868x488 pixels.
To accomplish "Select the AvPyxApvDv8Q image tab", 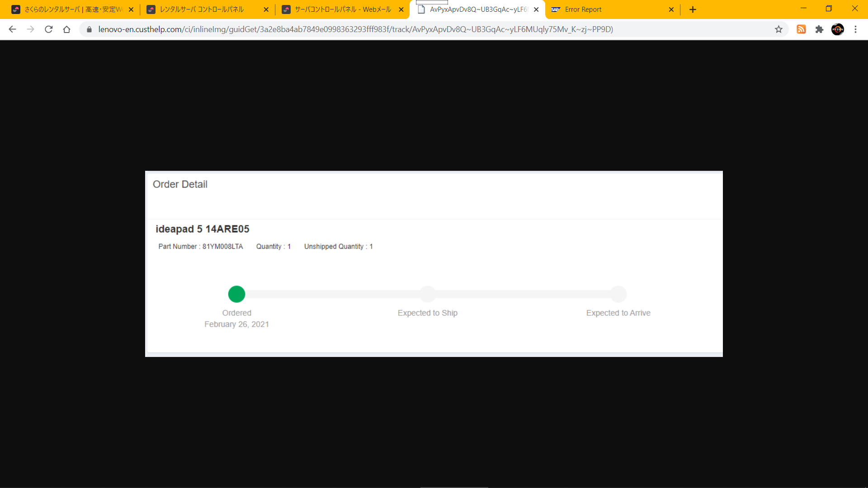I will pos(477,9).
